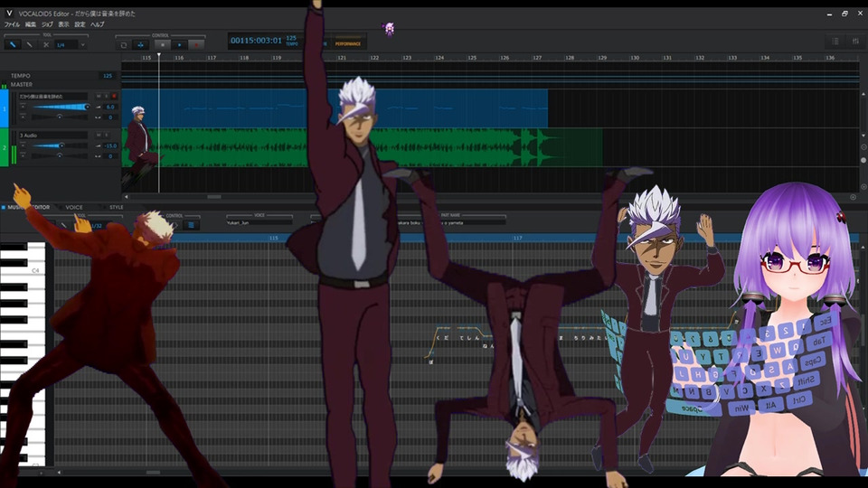Switch to the VOICE tab
The image size is (868, 488).
(73, 208)
